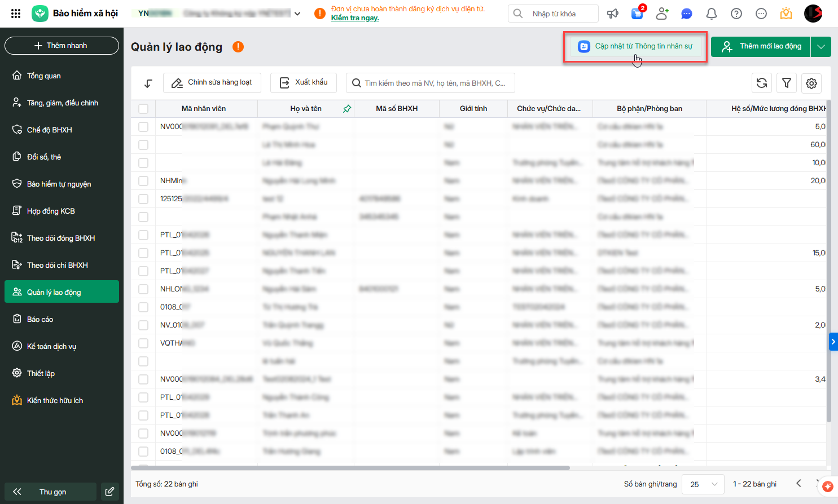
Task: Open the records per page dropdown
Action: click(703, 484)
